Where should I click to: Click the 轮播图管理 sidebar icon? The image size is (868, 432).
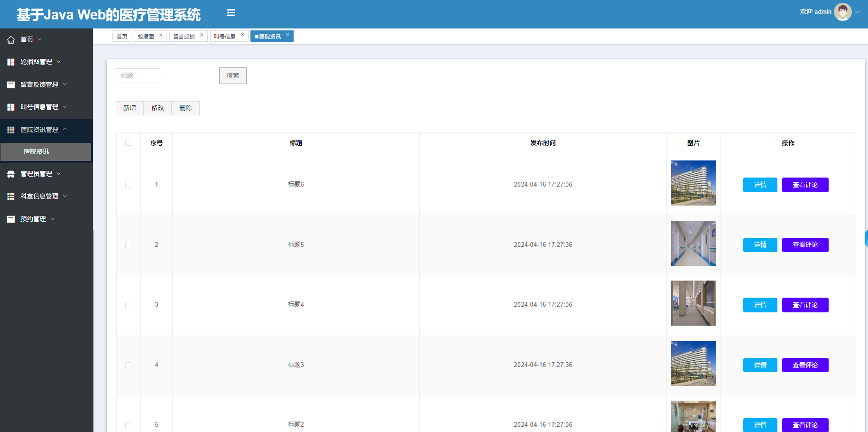[11, 62]
